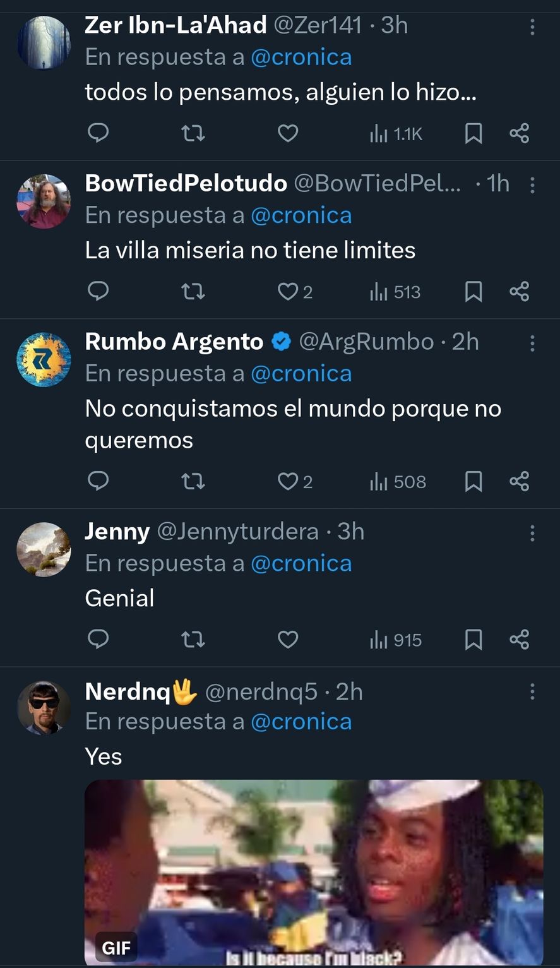Open Rumbo Argento's profile picture
Screen dimensions: 560x968
pyautogui.click(x=44, y=359)
